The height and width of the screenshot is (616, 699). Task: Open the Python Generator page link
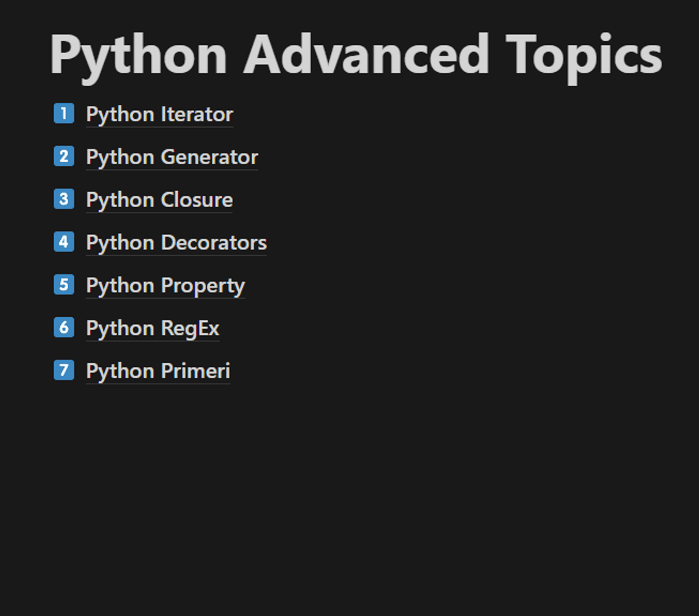(x=172, y=157)
